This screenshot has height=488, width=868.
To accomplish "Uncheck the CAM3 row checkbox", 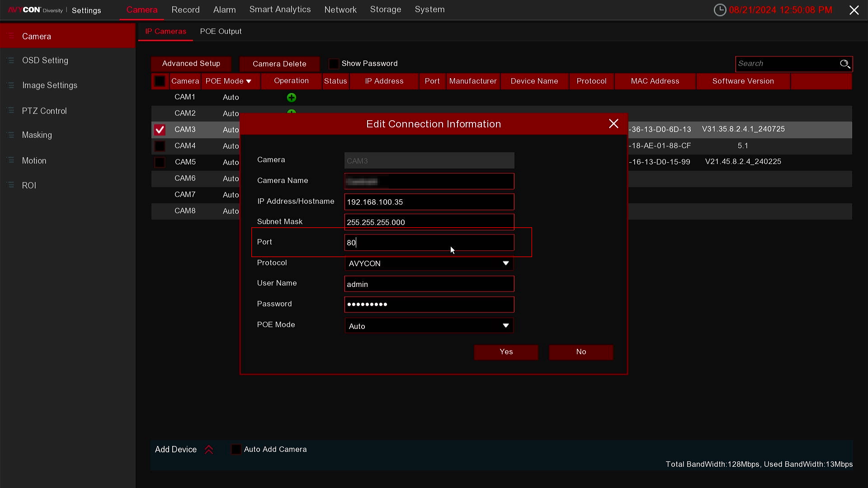I will point(160,130).
